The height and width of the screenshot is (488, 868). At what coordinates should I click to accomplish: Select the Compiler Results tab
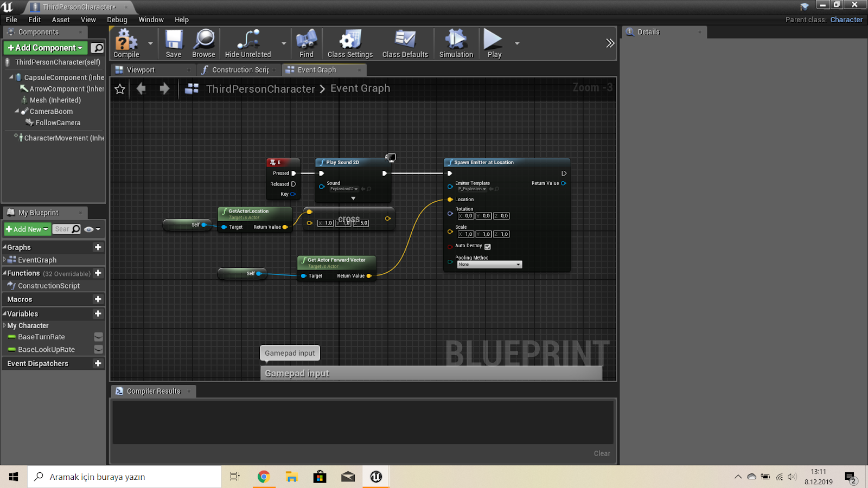(x=154, y=391)
